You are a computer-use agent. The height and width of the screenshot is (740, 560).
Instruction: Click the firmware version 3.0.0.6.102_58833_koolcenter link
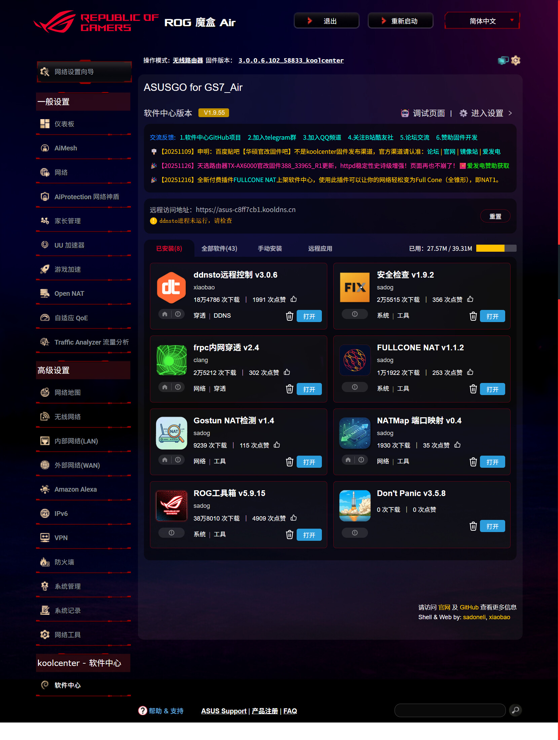click(x=291, y=61)
